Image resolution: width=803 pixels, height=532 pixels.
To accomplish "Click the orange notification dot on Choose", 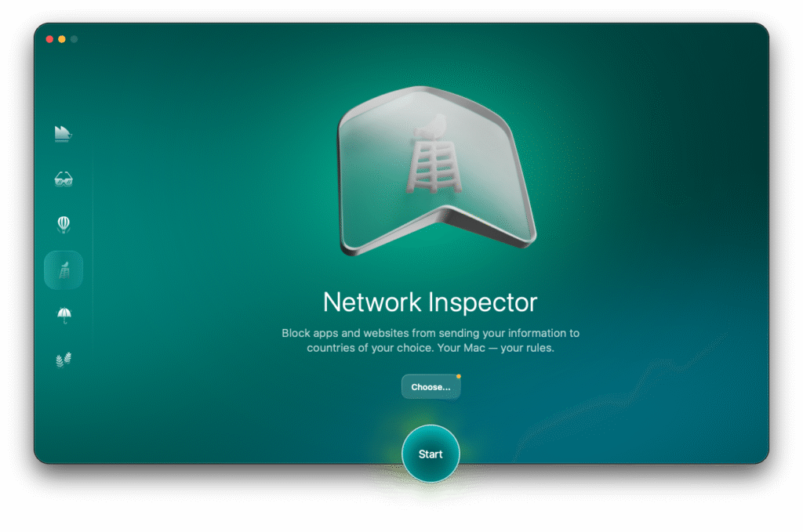I will [x=459, y=377].
